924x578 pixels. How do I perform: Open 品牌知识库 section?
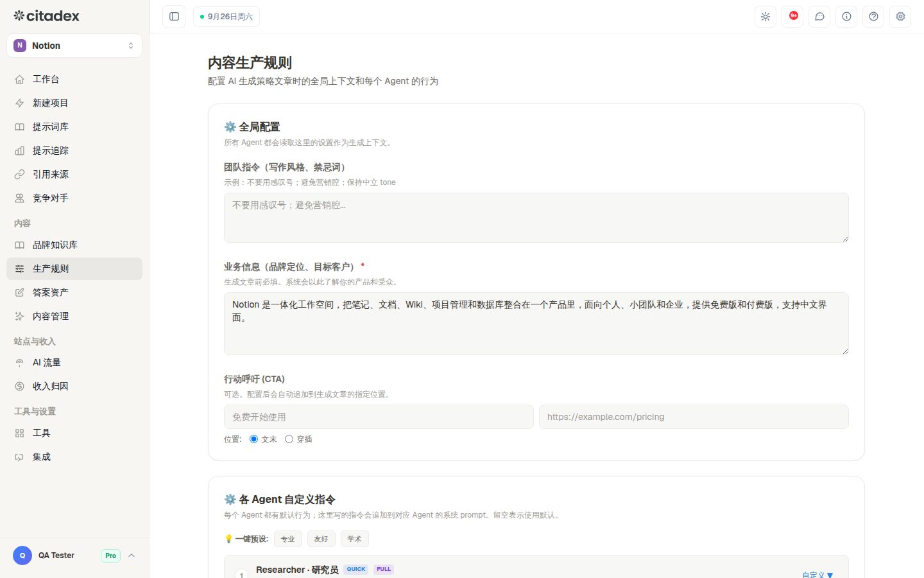74,245
